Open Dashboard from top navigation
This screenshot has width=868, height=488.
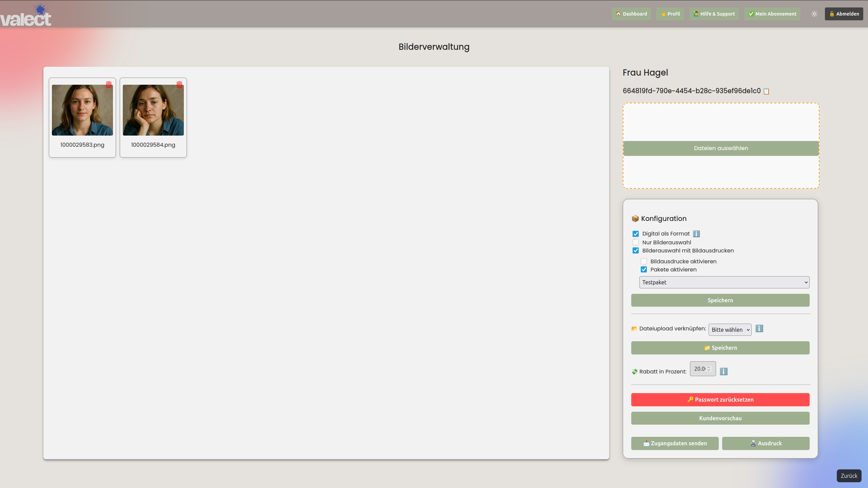pyautogui.click(x=631, y=14)
